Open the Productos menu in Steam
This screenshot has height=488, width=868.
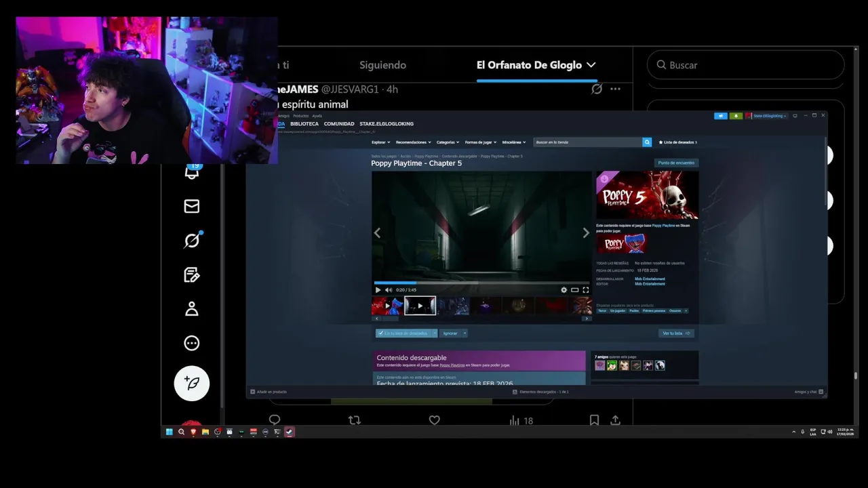pyautogui.click(x=300, y=116)
